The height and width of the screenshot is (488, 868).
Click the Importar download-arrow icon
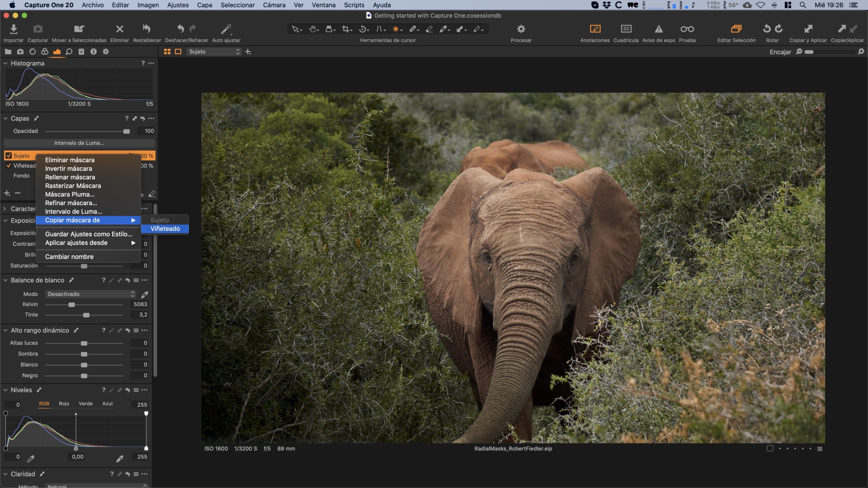(x=14, y=29)
